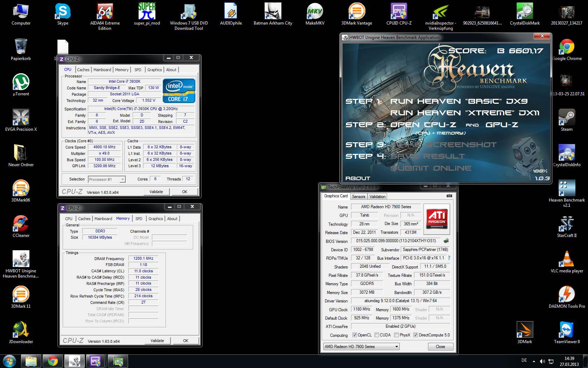This screenshot has width=588, height=368.
Task: Toggle OpenCL checkbox in GPU-Z
Action: [355, 335]
